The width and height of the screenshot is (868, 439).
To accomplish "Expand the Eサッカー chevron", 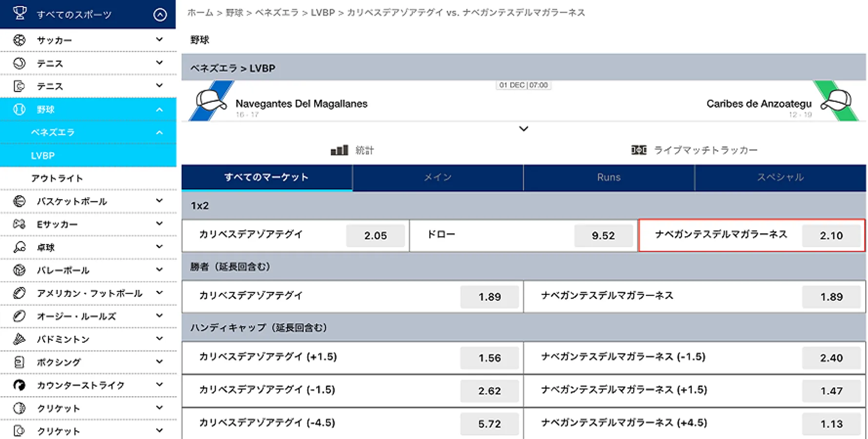I will pos(159,223).
